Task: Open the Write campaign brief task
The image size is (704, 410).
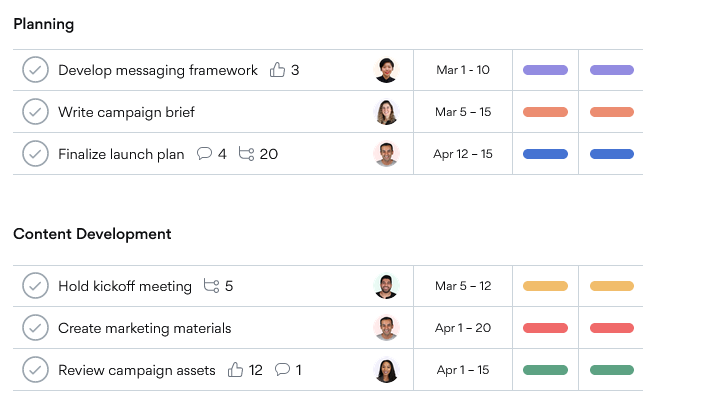Action: 126,112
